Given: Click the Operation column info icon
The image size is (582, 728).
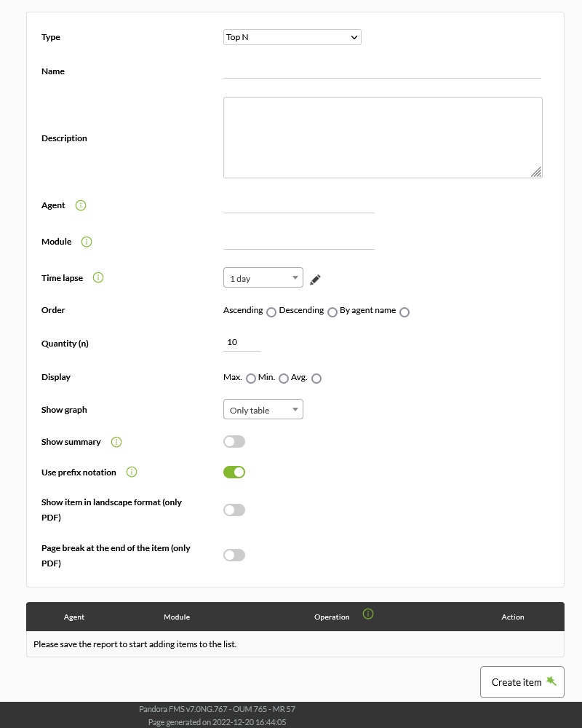Looking at the screenshot, I should point(368,614).
